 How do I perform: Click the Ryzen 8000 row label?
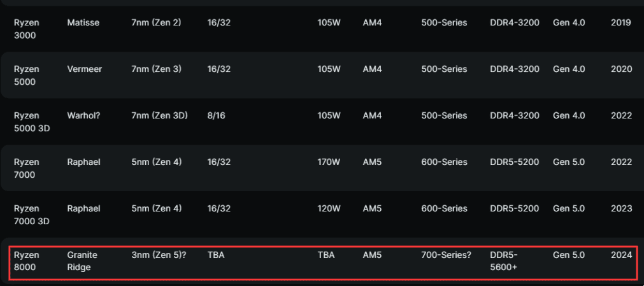tap(27, 261)
